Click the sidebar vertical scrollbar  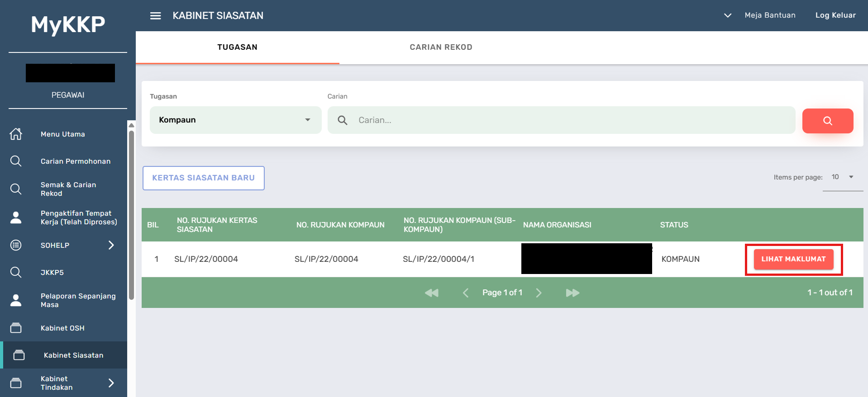pos(131,215)
